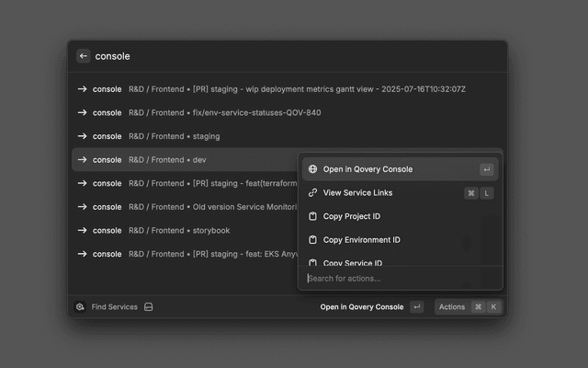The width and height of the screenshot is (588, 368).
Task: Click the drive icon right of Find Services
Action: [148, 307]
